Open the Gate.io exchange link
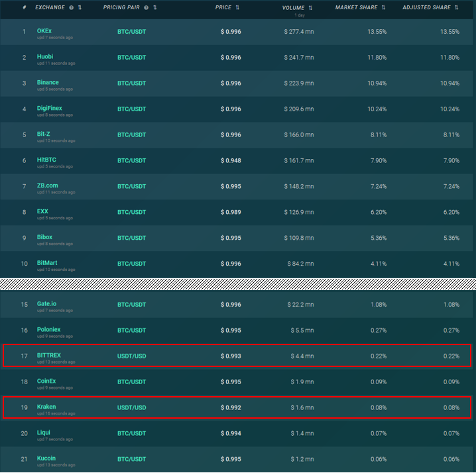This screenshot has width=476, height=473. click(x=47, y=303)
